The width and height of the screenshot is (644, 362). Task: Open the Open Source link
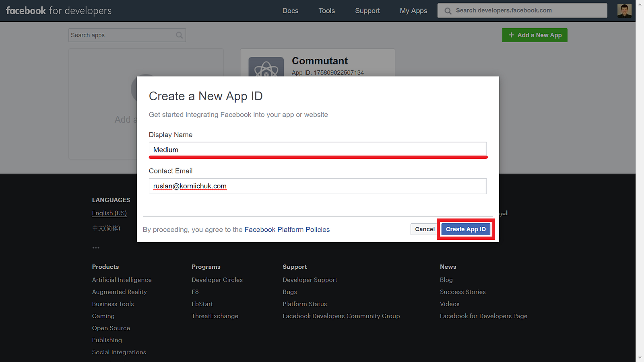(111, 328)
